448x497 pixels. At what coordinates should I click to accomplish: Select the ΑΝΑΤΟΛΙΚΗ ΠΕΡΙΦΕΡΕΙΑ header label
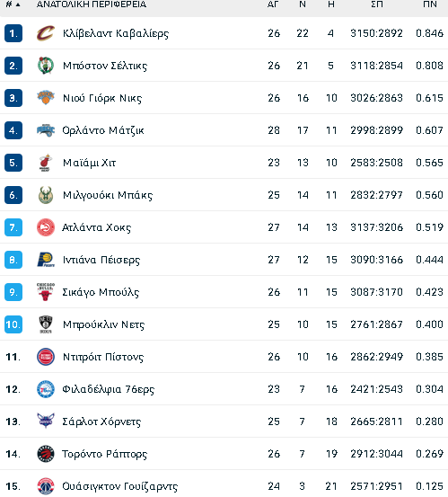[92, 4]
